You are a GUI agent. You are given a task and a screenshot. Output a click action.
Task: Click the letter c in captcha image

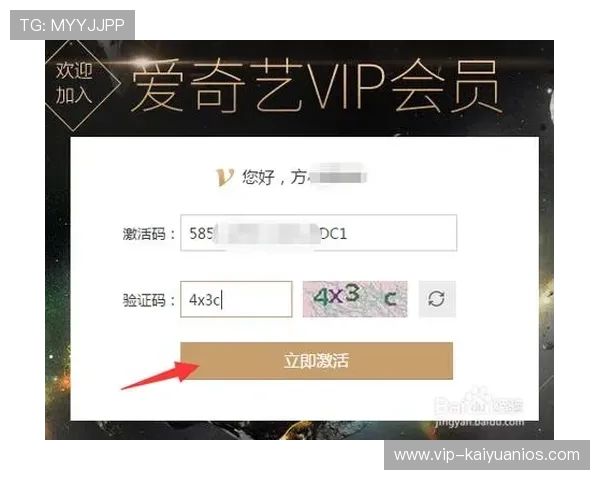tap(390, 299)
